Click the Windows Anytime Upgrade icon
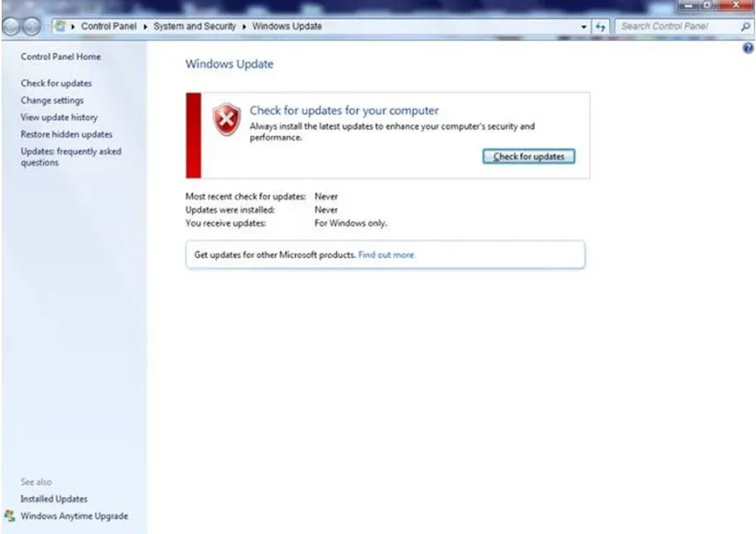The image size is (756, 534). 10,516
